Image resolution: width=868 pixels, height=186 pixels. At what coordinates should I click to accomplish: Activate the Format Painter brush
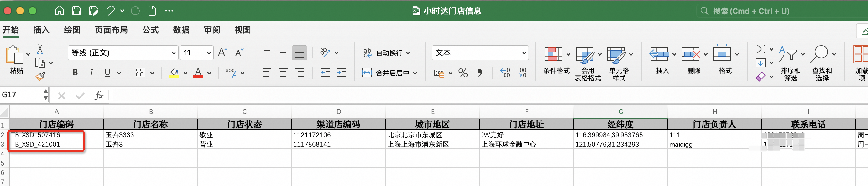pos(40,76)
